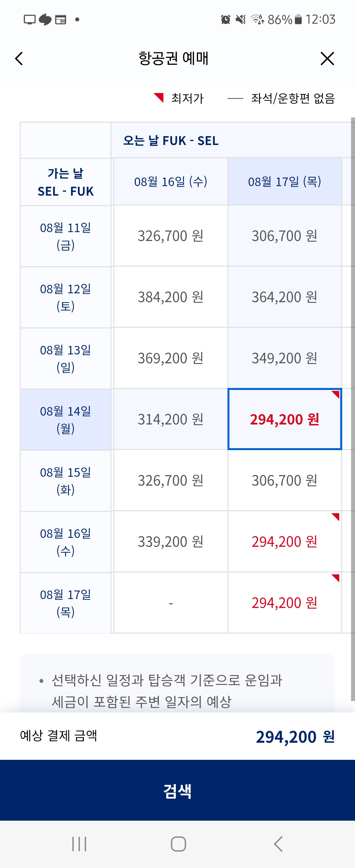Viewport: 355px width, 868px height.
Task: Choose 349,200 원 fare for 08월 13일 departure
Action: click(x=285, y=358)
